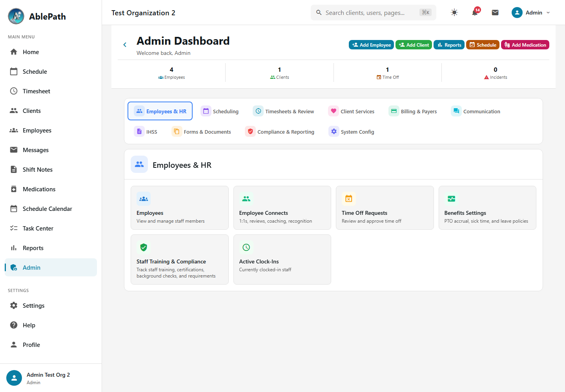Screen dimensions: 565x392
Task: Click the Medications sidebar icon
Action: [14, 189]
